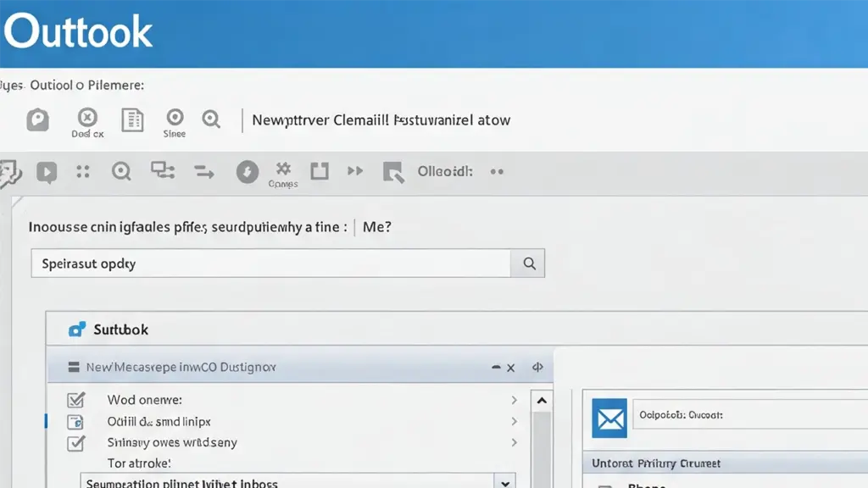
Task: Click the 'Comps' gear icon
Action: click(283, 168)
